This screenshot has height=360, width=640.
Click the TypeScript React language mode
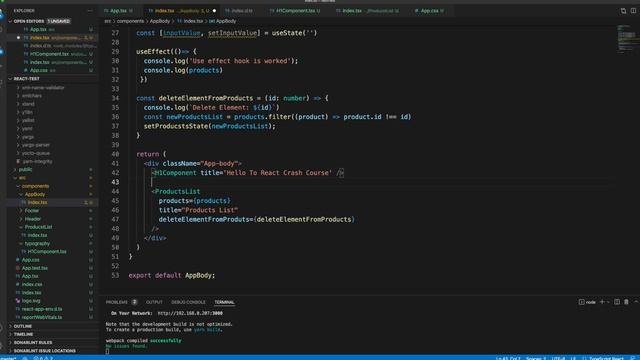pyautogui.click(x=606, y=358)
